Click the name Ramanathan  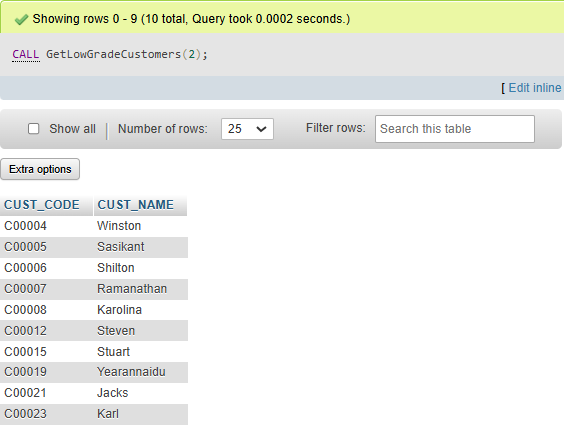pyautogui.click(x=132, y=288)
